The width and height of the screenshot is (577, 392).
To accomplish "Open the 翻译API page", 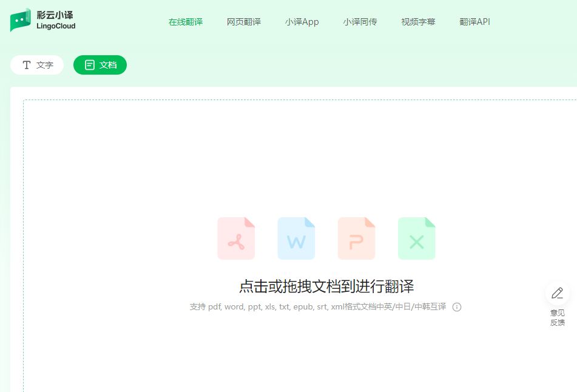I will point(474,22).
